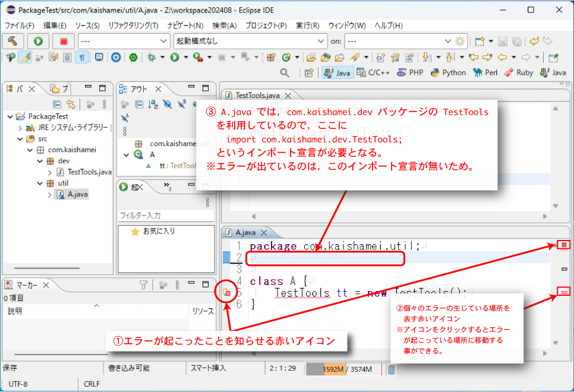
Task: Open the プロジェクト(P) menu
Action: [266, 26]
